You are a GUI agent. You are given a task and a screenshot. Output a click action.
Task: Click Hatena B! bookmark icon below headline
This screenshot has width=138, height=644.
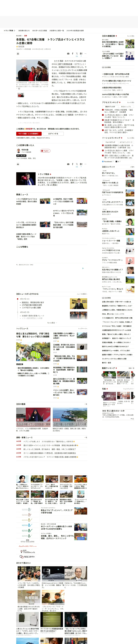[x=81, y=53]
